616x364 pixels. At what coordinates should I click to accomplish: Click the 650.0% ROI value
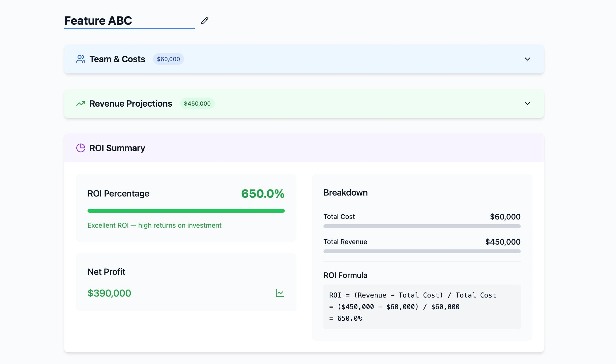[263, 194]
